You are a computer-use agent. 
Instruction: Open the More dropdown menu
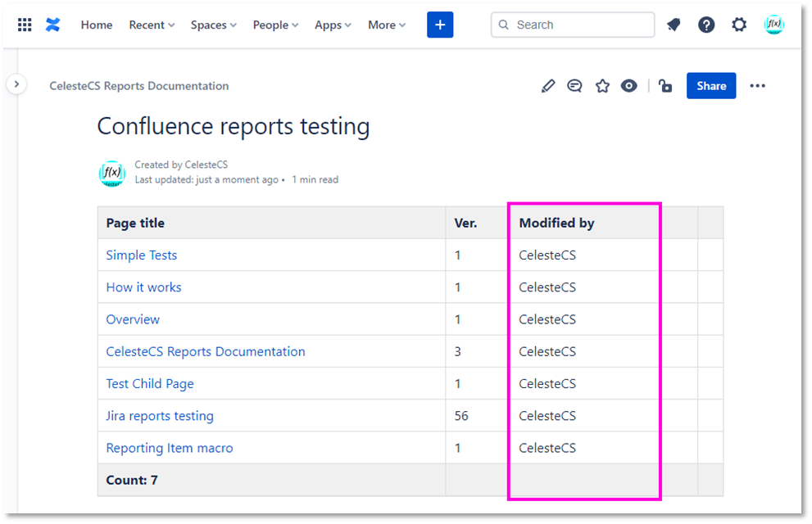pyautogui.click(x=387, y=25)
